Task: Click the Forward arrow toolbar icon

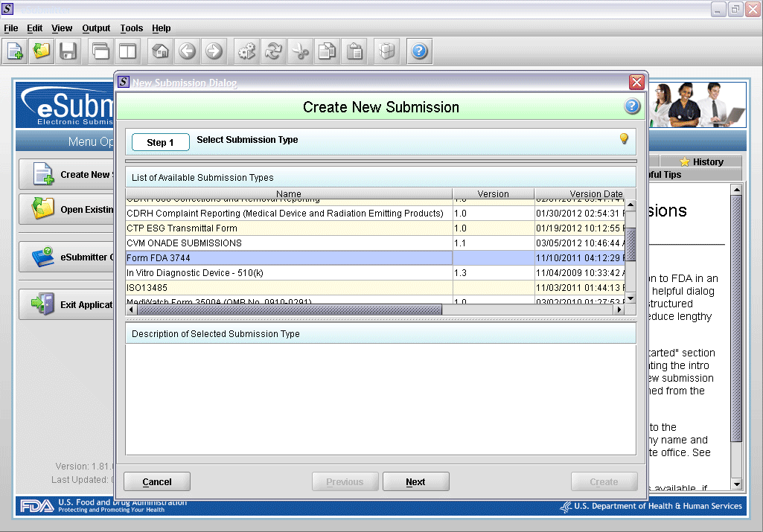Action: pos(214,51)
